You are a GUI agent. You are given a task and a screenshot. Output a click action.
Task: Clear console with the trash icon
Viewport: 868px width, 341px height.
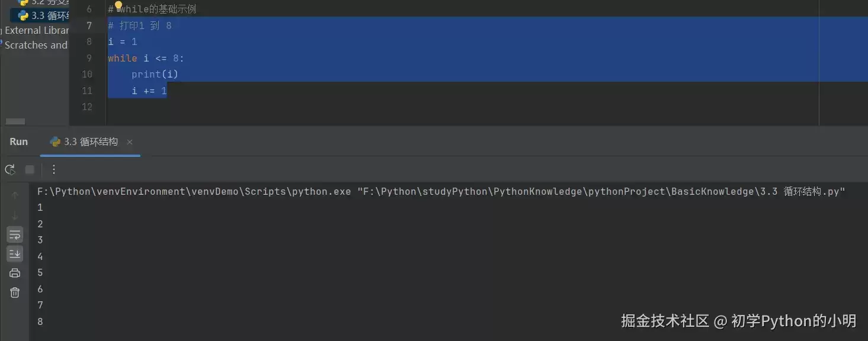(x=15, y=292)
